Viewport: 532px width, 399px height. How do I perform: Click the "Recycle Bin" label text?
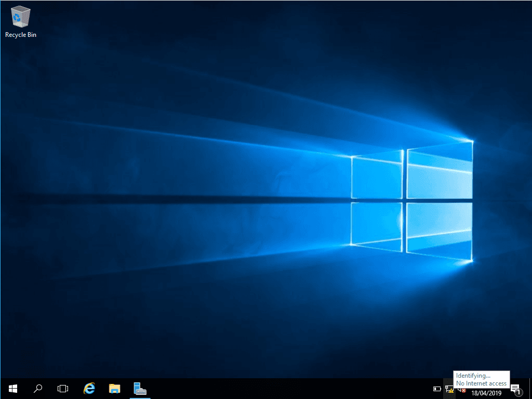point(21,35)
